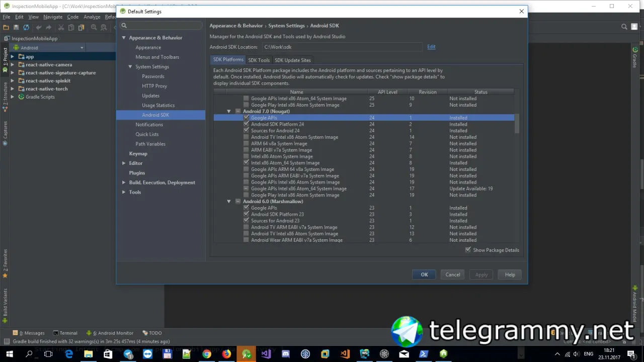Open the HTTP Proxy settings page
This screenshot has width=644, height=362.
tap(154, 86)
